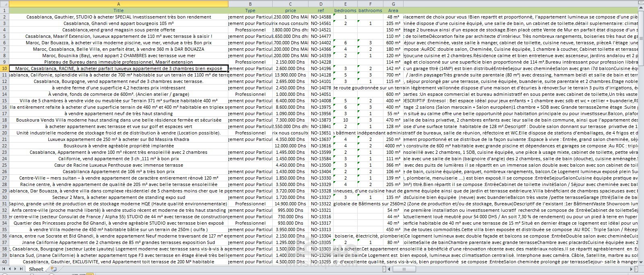Select area cell 366 m²
This screenshot has height=275, width=644.
[x=393, y=165]
